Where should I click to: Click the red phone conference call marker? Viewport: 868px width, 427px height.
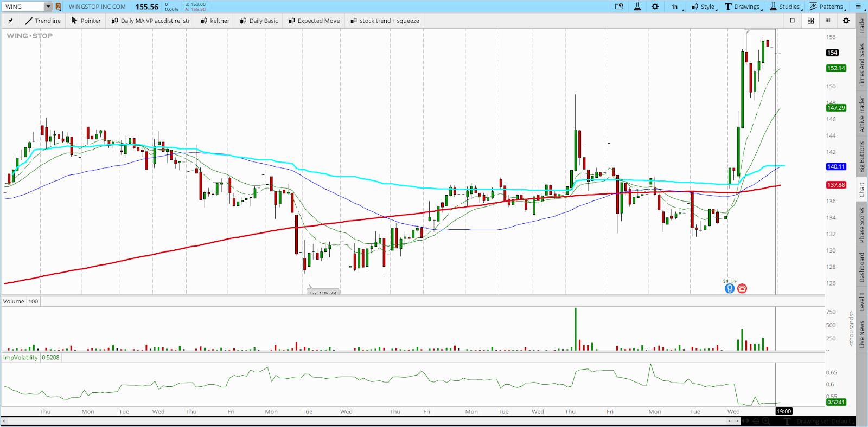742,289
